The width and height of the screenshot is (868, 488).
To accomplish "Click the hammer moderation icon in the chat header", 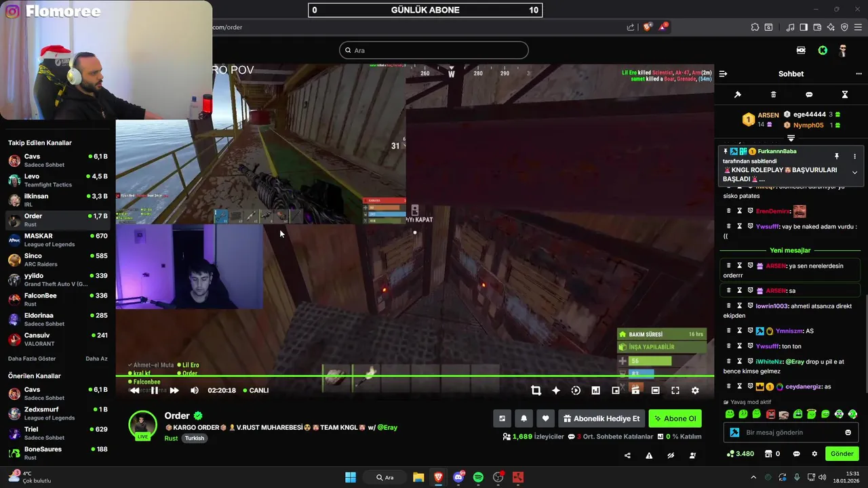I will (738, 95).
